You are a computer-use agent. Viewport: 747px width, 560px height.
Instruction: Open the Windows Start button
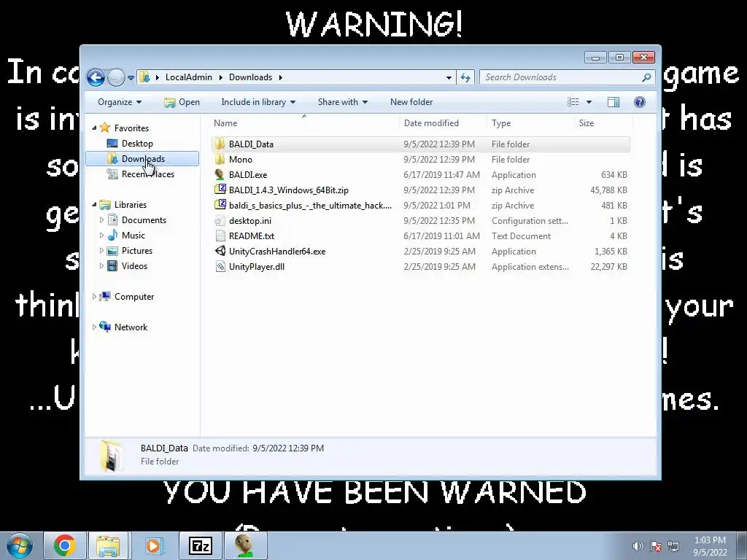click(x=19, y=545)
